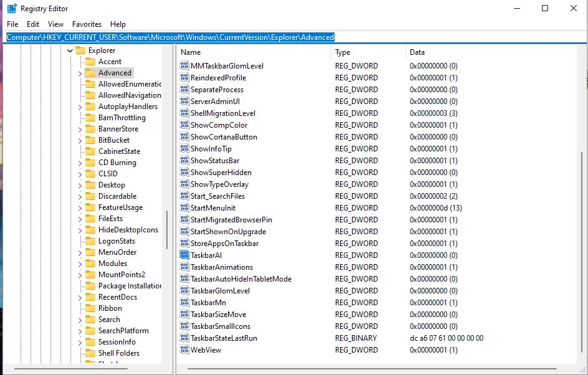Expand the Desktop key

[80, 185]
